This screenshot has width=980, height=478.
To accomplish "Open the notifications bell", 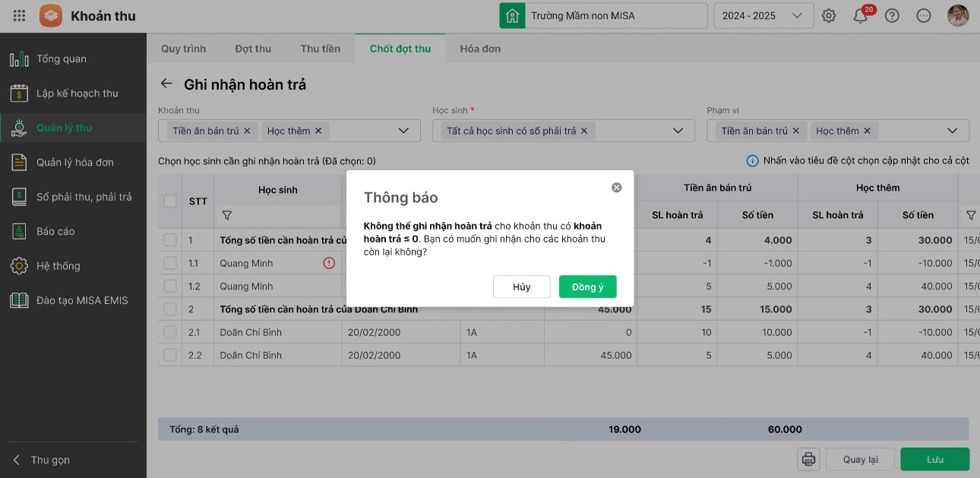I will pyautogui.click(x=861, y=16).
